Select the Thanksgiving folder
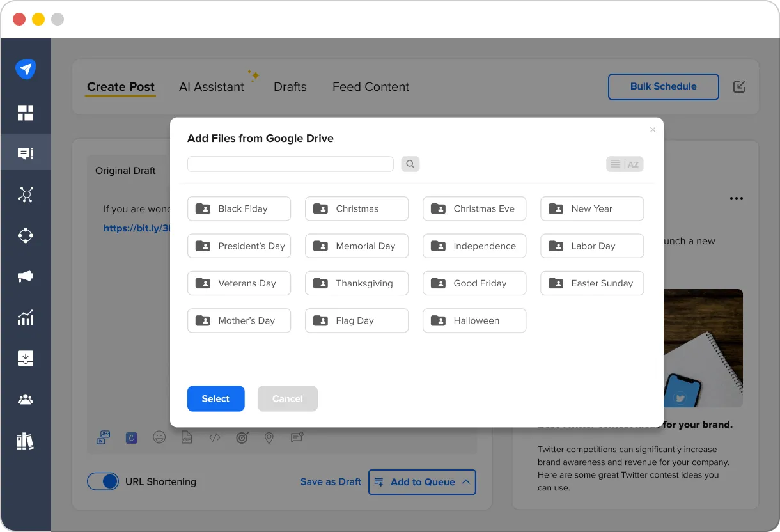Viewport: 780px width, 532px height. (357, 283)
